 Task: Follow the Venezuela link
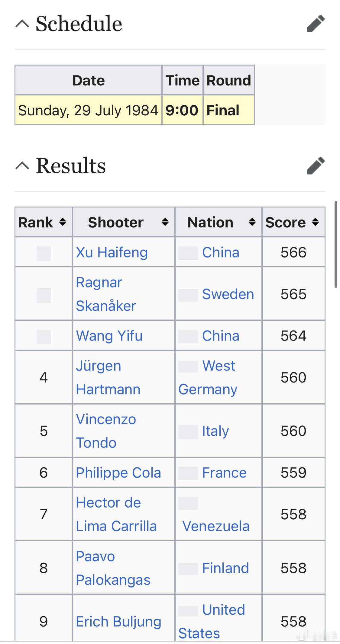pos(216,526)
